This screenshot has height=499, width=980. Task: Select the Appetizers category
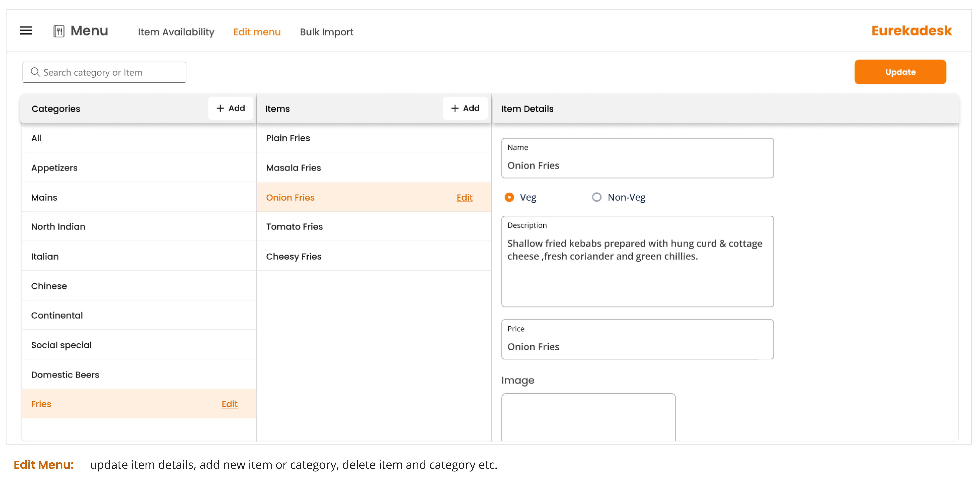[x=139, y=167]
